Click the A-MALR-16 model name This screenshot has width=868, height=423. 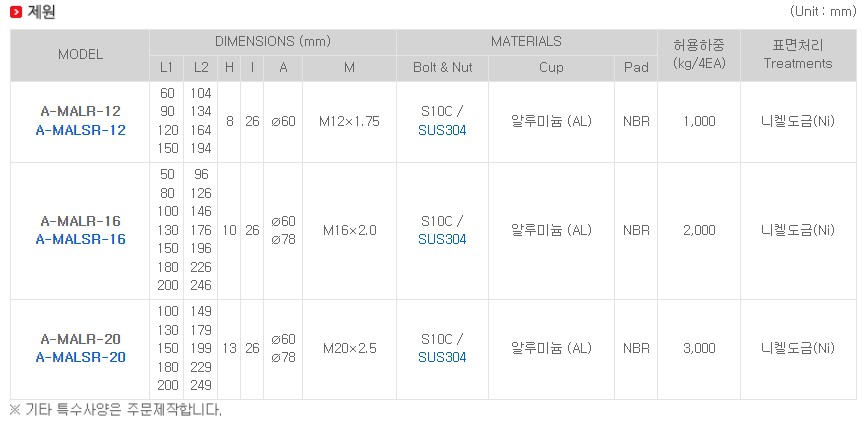(81, 221)
